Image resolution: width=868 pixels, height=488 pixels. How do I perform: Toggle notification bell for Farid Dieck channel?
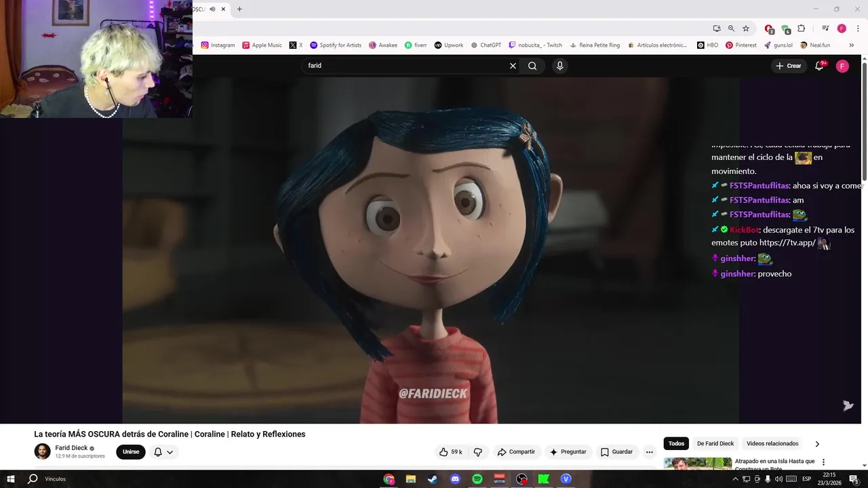click(158, 452)
